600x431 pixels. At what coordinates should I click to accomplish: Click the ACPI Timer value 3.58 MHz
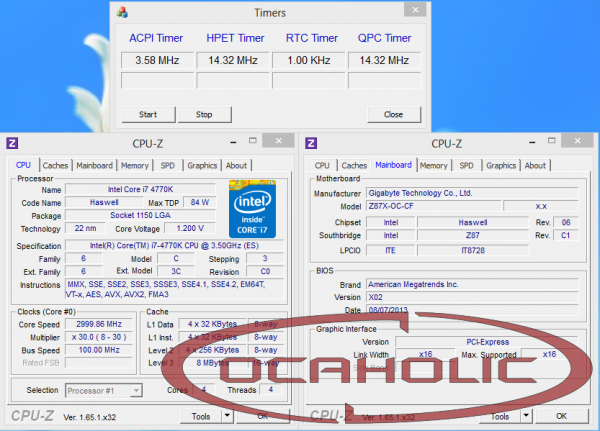click(x=157, y=60)
